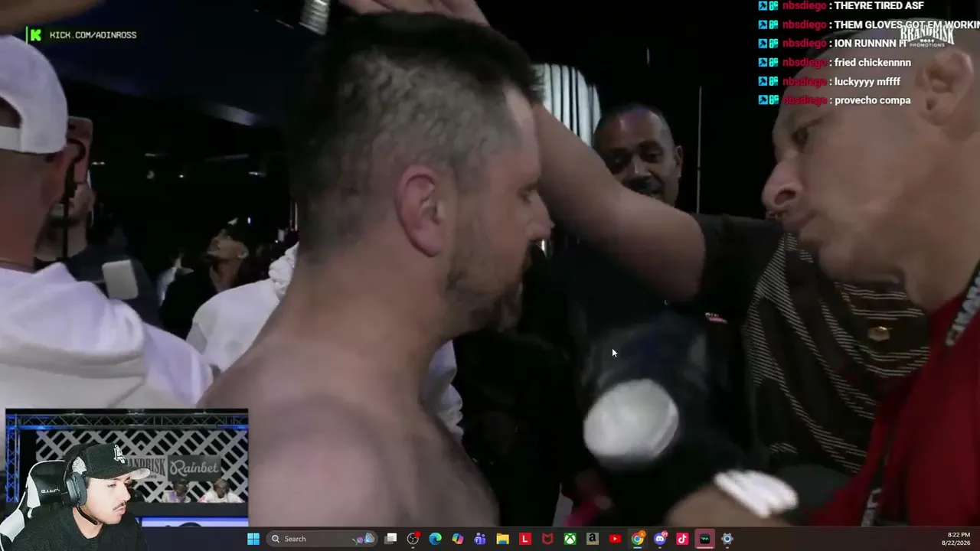The image size is (980, 551).
Task: Open OBS Studio from the taskbar
Action: pyautogui.click(x=413, y=539)
